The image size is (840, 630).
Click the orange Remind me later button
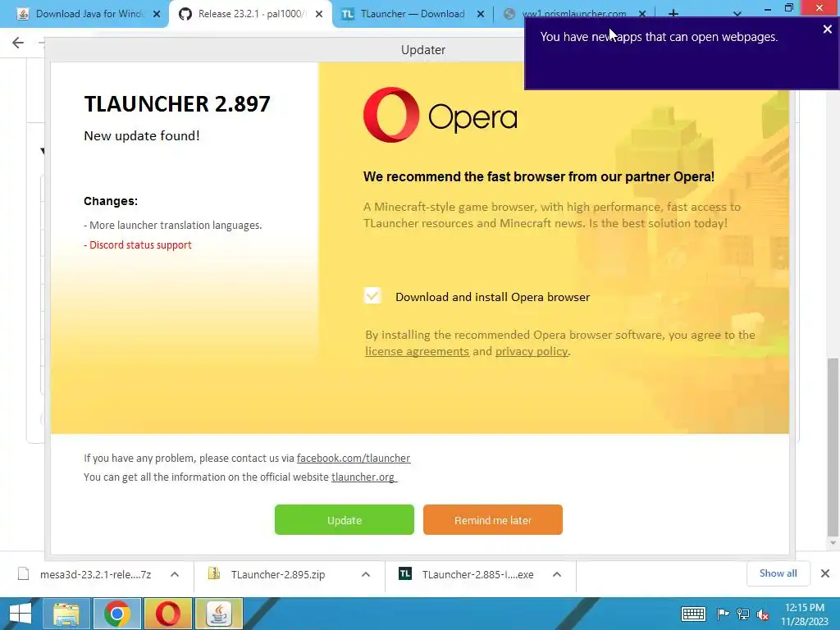pos(492,519)
